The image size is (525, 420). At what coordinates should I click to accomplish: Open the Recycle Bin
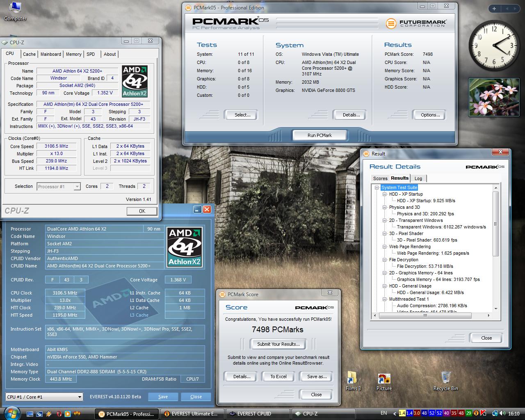click(x=445, y=381)
